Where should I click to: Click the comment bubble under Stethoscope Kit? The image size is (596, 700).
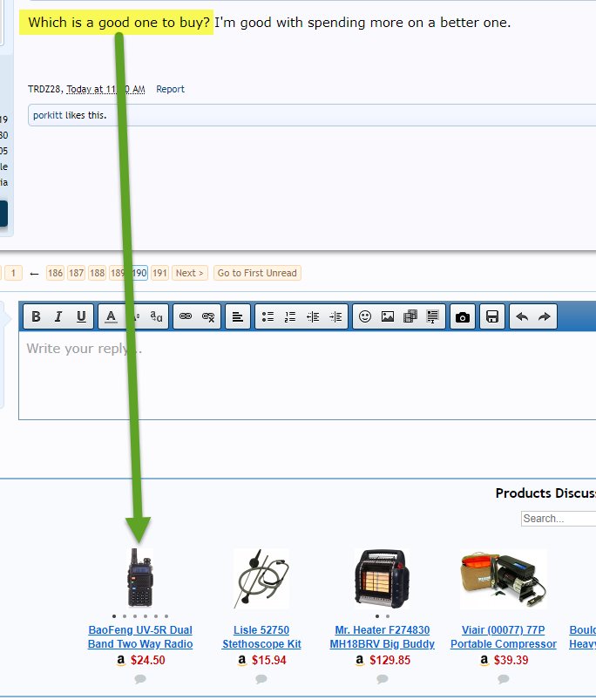(261, 679)
